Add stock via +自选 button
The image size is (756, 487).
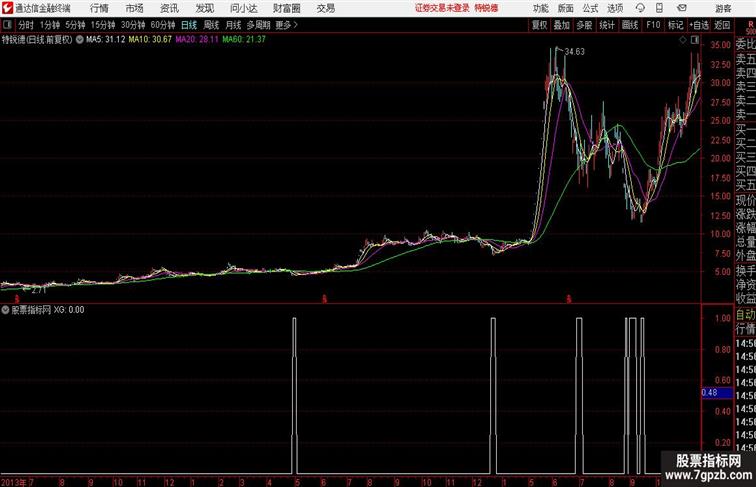tap(699, 25)
